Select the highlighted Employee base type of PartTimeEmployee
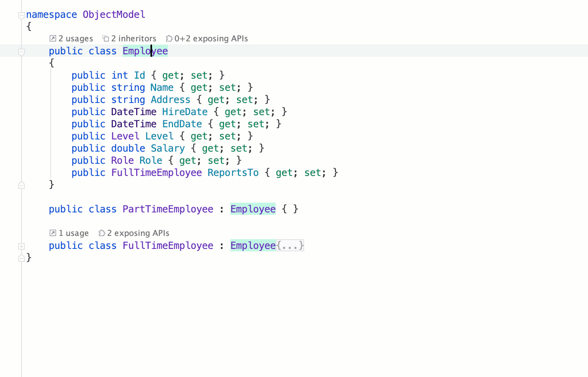The image size is (588, 377). [253, 209]
